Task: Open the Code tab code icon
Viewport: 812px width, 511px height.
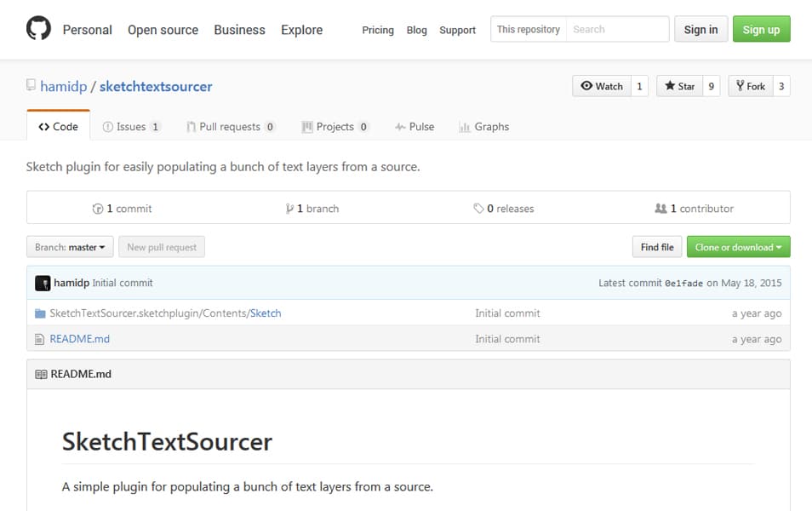Action: pyautogui.click(x=44, y=126)
